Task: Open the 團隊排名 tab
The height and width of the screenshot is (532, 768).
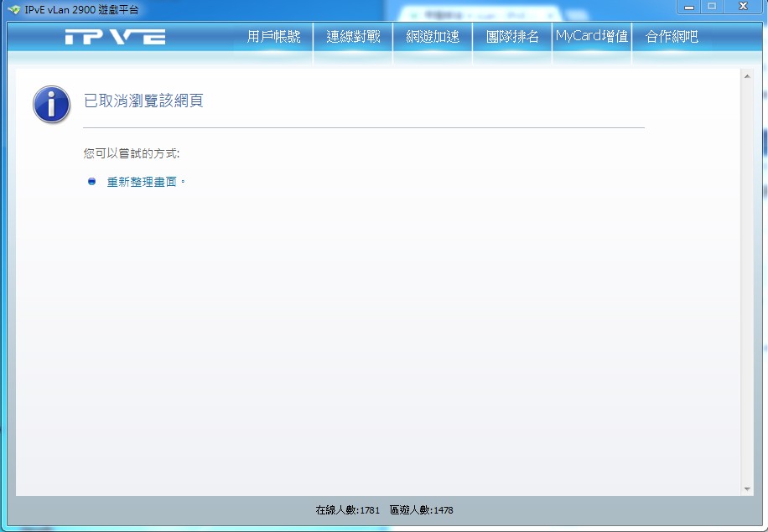Action: click(512, 37)
